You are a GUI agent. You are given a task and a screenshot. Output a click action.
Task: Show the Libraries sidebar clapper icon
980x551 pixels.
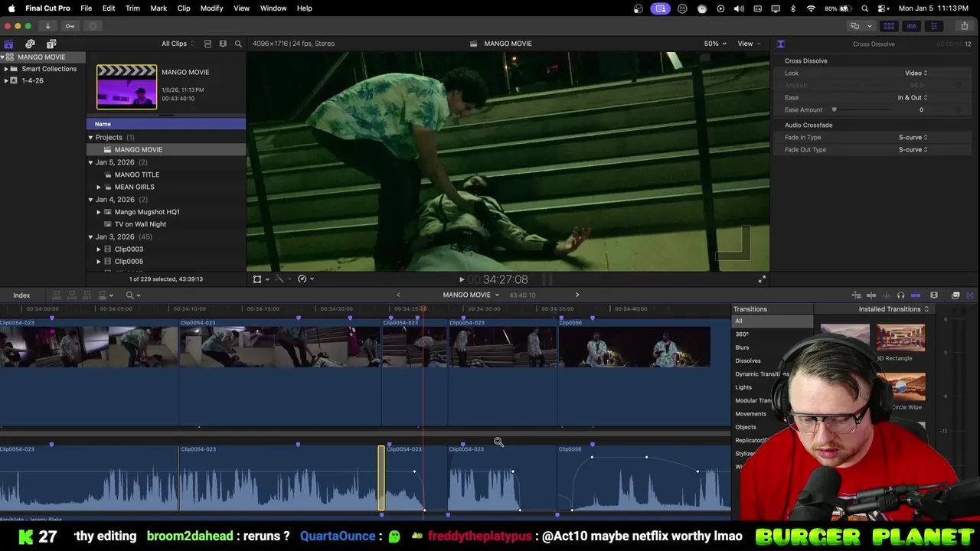point(8,44)
